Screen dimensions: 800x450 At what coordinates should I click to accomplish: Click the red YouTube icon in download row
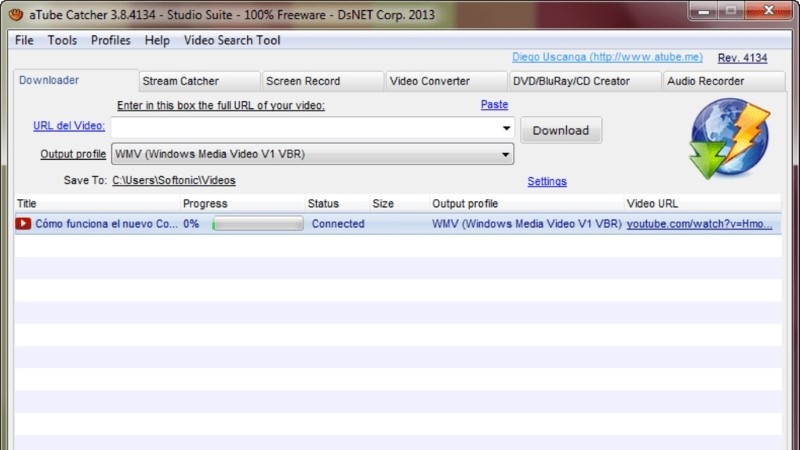[23, 223]
